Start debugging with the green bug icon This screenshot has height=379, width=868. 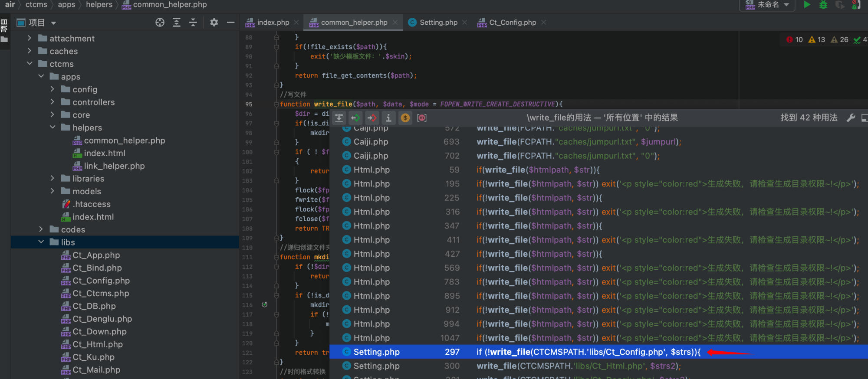pyautogui.click(x=823, y=5)
